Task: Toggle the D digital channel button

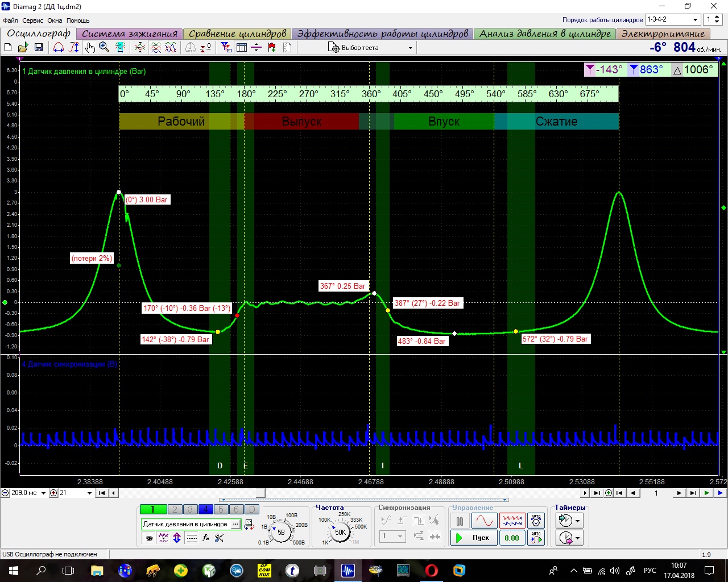Action: [x=252, y=509]
